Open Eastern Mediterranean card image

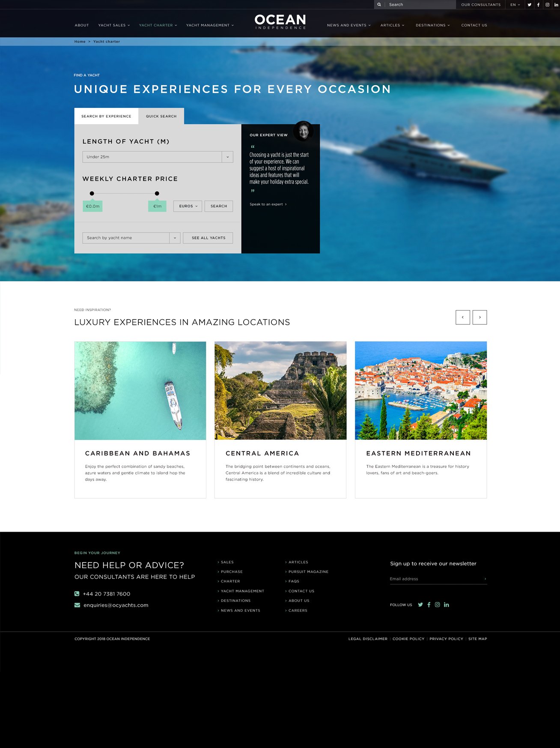(421, 390)
